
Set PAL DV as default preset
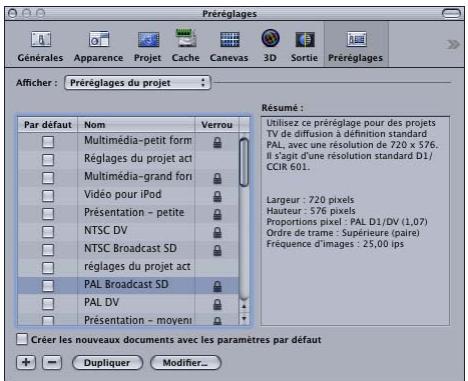click(48, 304)
